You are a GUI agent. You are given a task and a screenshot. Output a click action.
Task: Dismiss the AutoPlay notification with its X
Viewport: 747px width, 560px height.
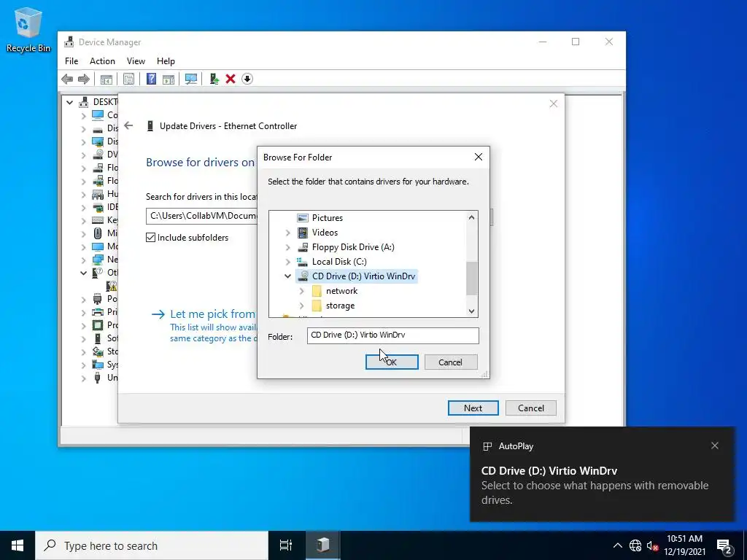[715, 446]
